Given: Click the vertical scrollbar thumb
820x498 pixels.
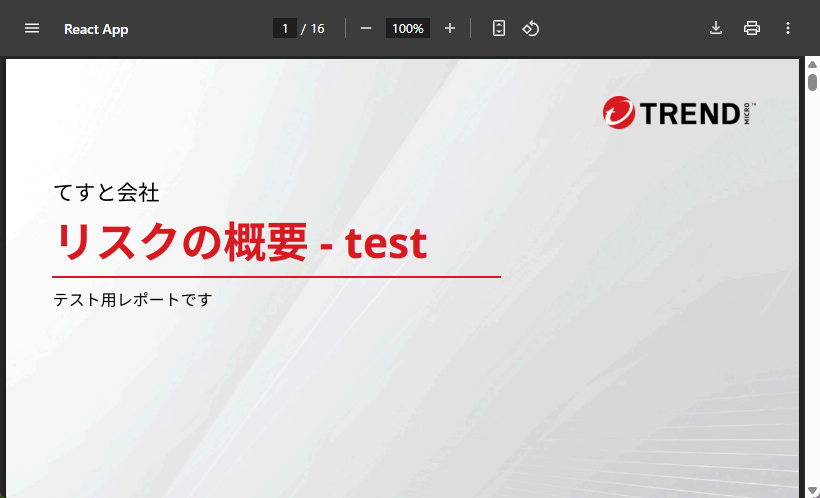Looking at the screenshot, I should click(812, 83).
